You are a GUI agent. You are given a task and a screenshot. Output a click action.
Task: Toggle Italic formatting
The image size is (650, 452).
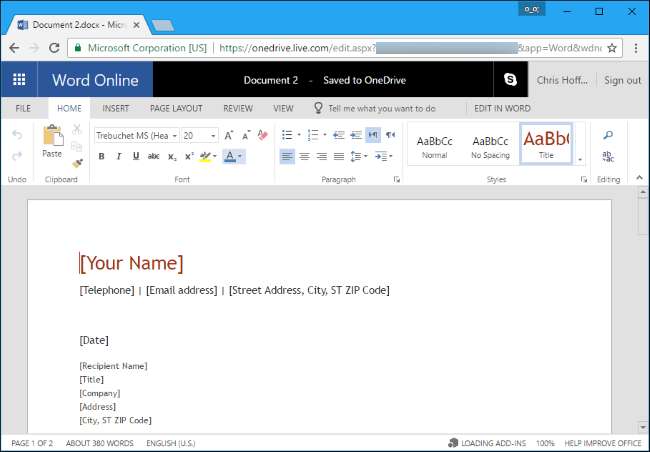tap(118, 156)
